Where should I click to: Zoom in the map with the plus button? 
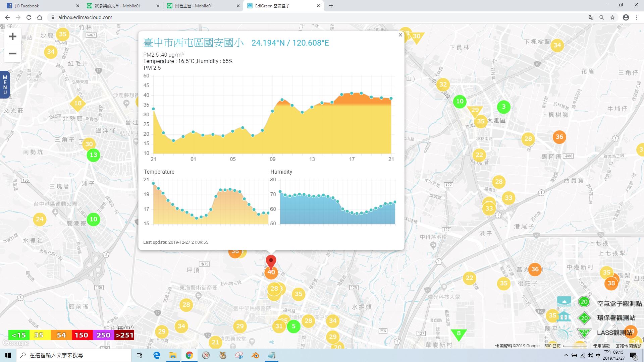12,36
